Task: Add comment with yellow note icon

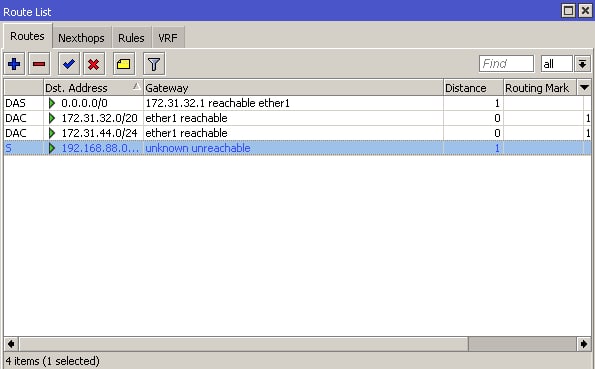Action: click(124, 64)
